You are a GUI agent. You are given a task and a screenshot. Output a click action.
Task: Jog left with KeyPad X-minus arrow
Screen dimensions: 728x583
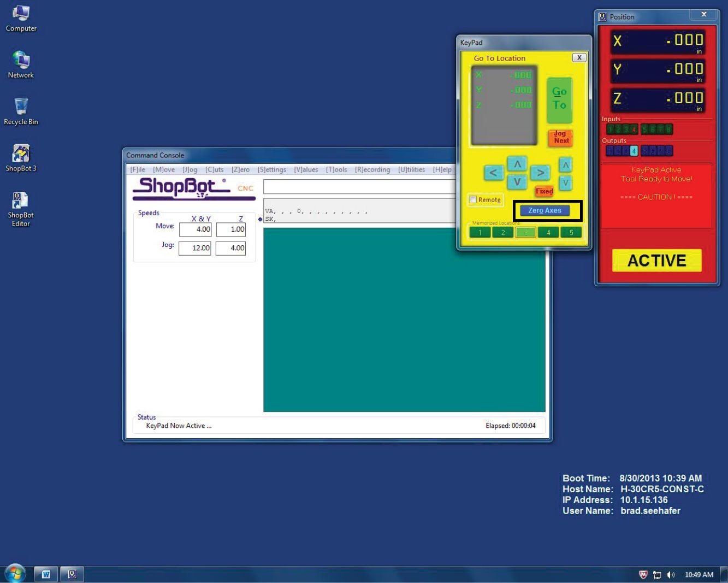tap(493, 173)
